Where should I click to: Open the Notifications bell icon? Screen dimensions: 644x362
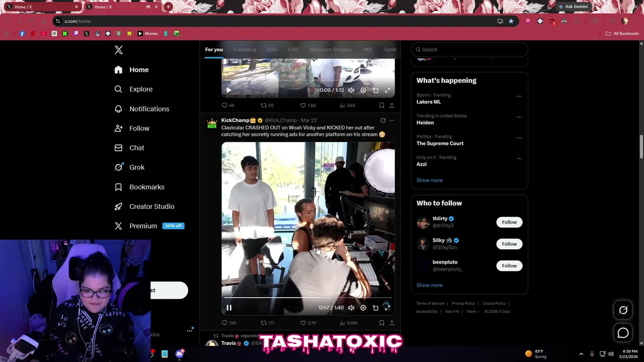[118, 109]
